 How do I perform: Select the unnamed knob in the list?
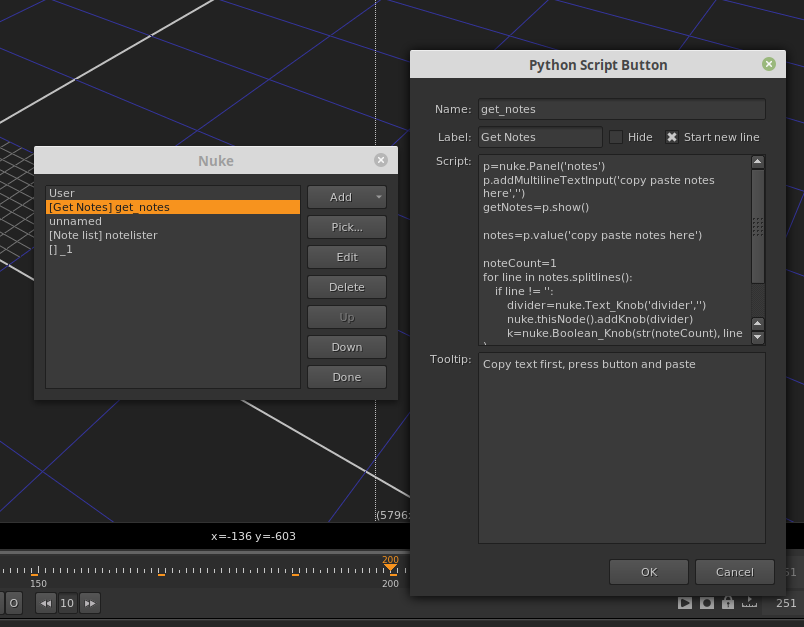click(75, 221)
